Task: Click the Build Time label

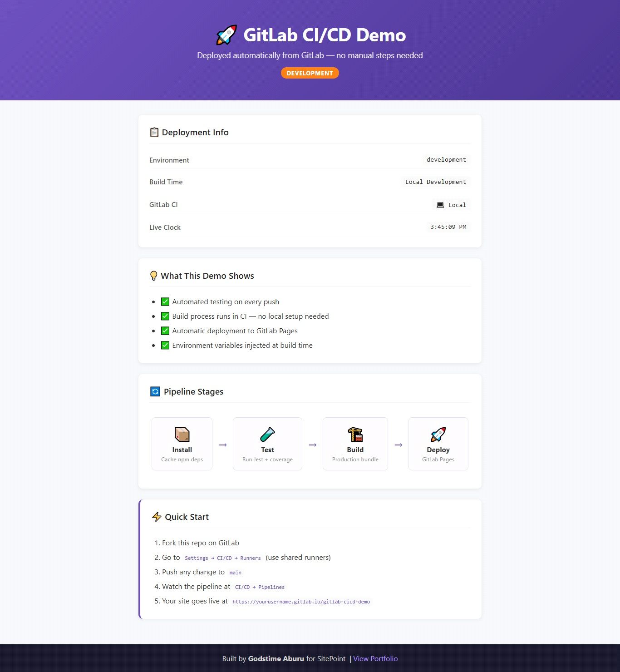Action: pyautogui.click(x=166, y=182)
